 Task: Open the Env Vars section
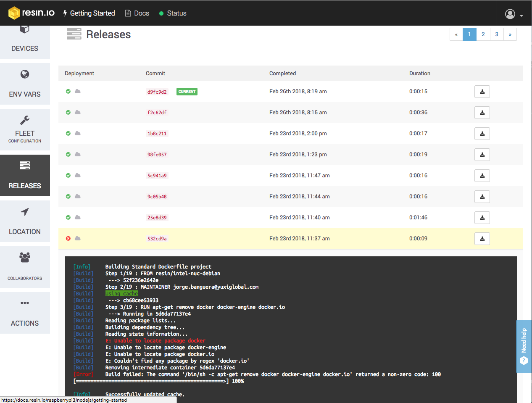pos(25,84)
